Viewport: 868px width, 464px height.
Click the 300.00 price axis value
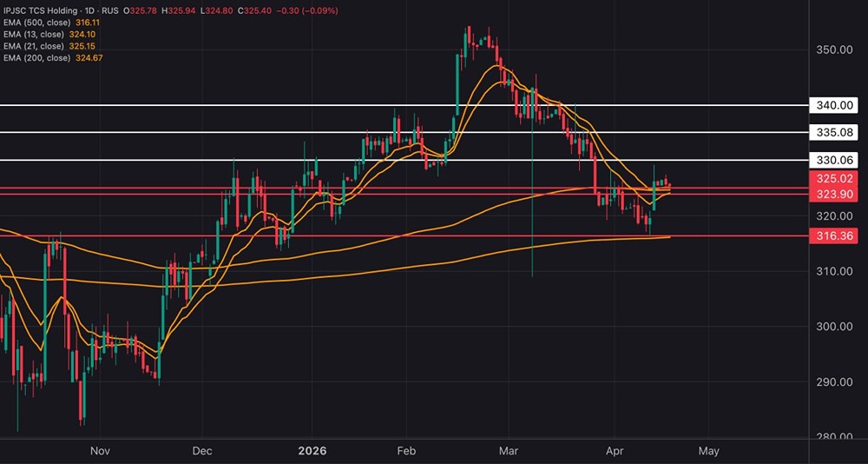coord(833,327)
